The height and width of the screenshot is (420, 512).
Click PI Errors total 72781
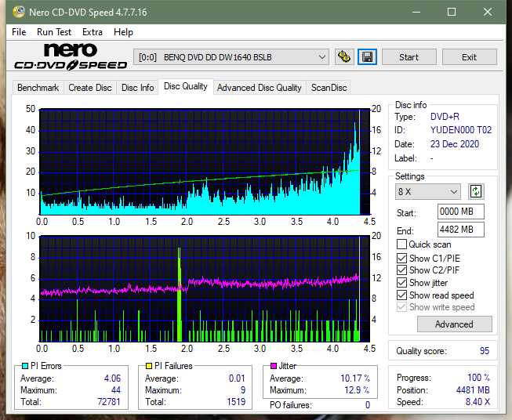[x=109, y=401]
